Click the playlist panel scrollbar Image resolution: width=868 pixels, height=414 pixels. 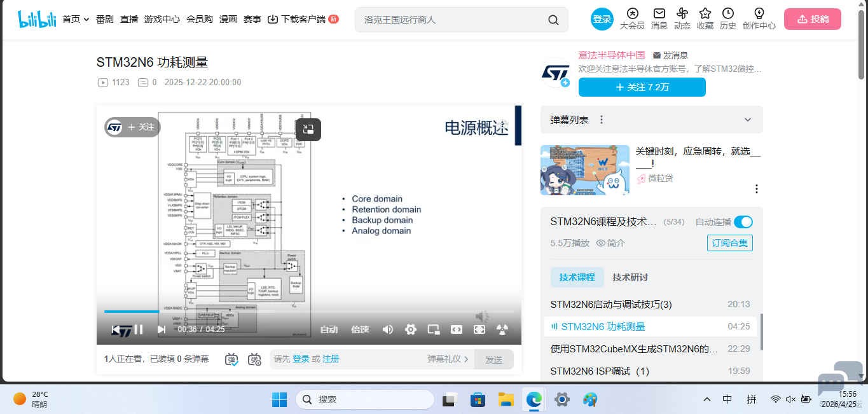(761, 331)
